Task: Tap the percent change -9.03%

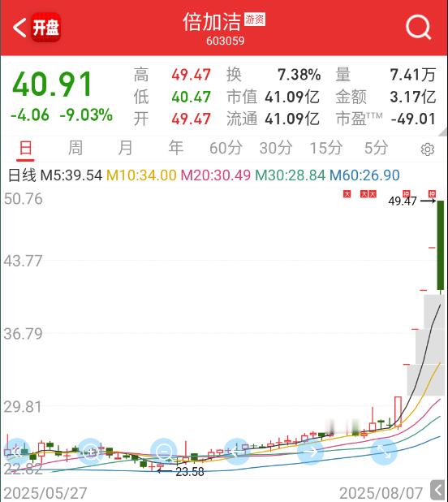Action: click(86, 115)
